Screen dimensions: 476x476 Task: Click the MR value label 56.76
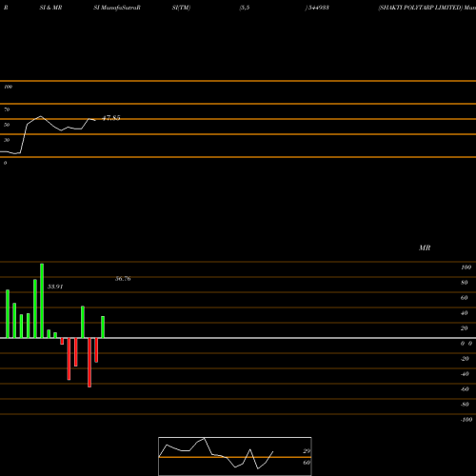(123, 279)
